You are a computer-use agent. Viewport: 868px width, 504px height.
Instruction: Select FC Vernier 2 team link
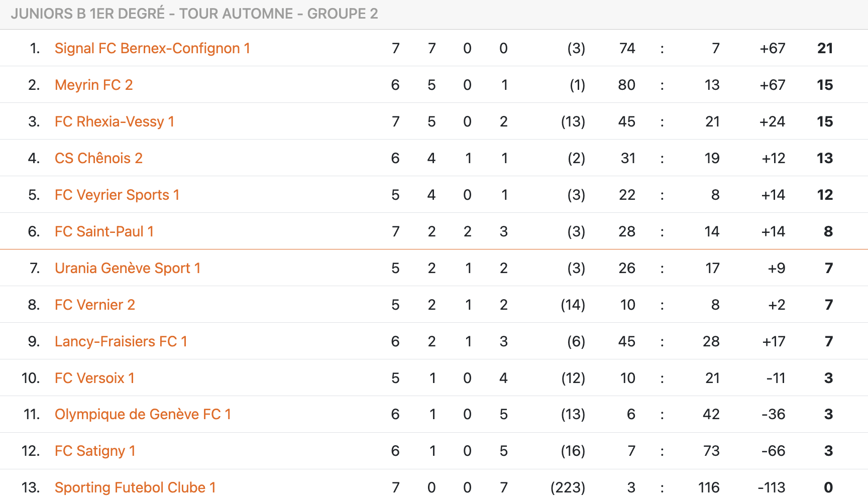(94, 305)
